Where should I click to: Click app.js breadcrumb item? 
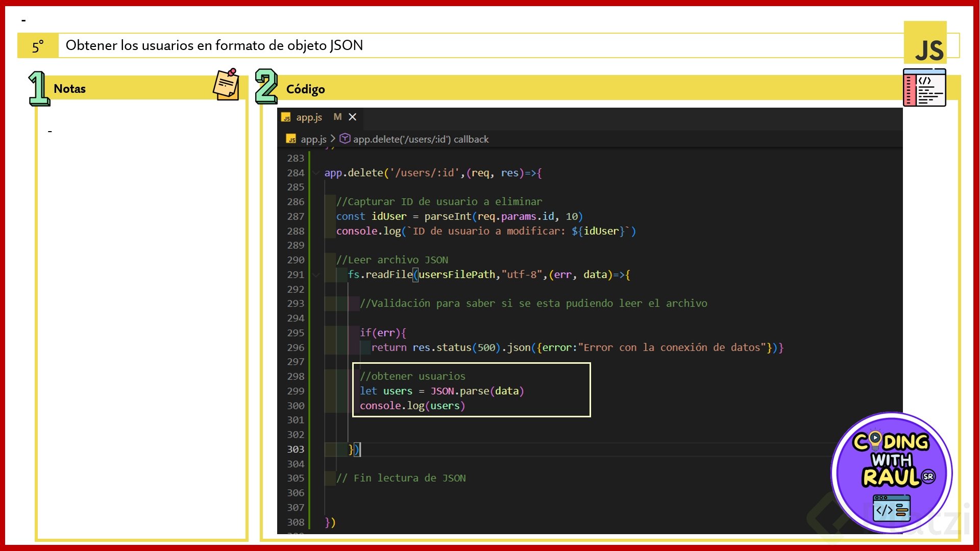(313, 139)
